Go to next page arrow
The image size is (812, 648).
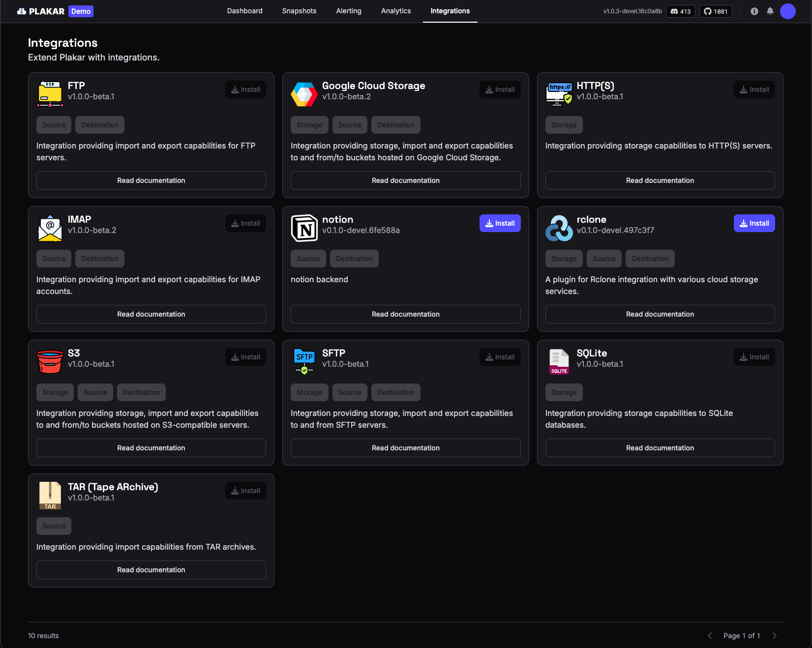pyautogui.click(x=774, y=636)
